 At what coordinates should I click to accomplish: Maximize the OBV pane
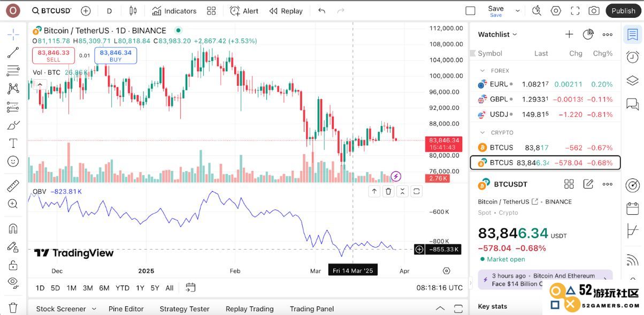click(416, 191)
